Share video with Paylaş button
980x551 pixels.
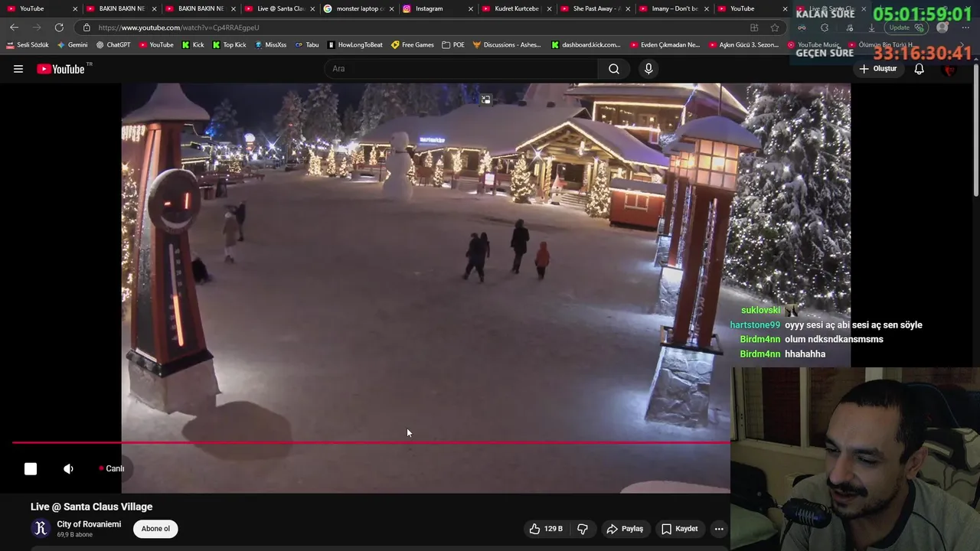(x=625, y=529)
